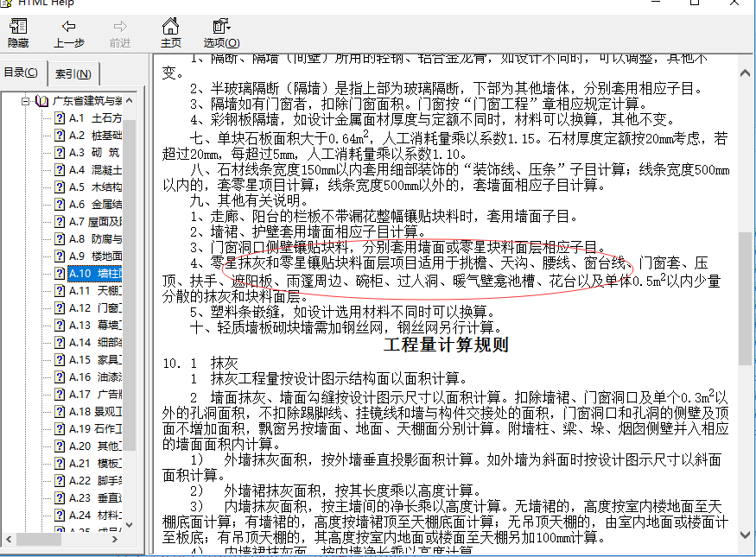Click the heading 工程量计算规则
Viewport: 756px width, 557px height.
pyautogui.click(x=446, y=345)
